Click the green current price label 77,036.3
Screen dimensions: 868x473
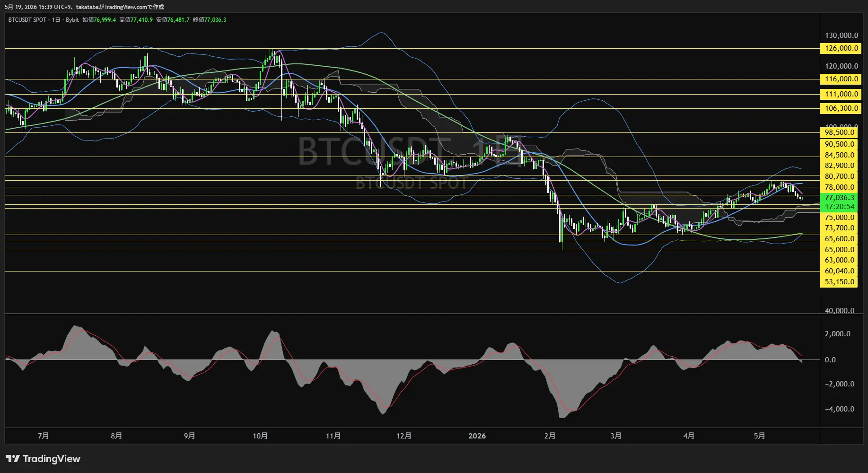tap(839, 198)
